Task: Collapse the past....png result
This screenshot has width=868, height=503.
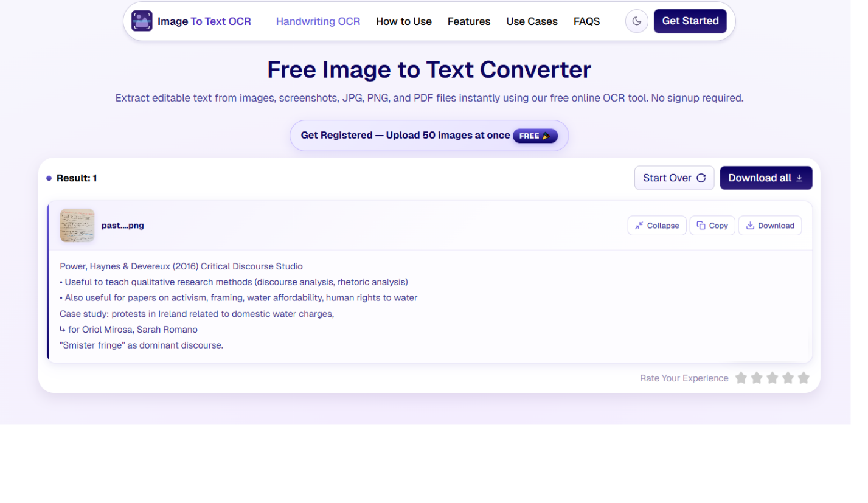Action: pyautogui.click(x=657, y=226)
